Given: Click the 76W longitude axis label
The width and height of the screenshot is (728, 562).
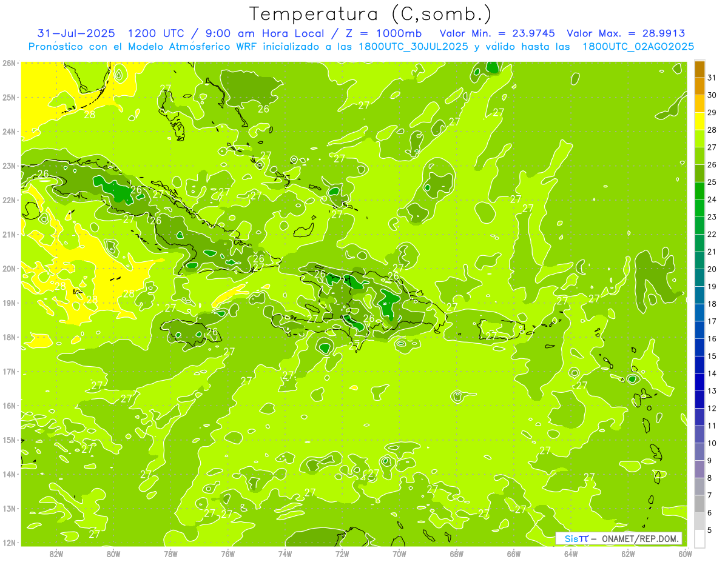Looking at the screenshot, I should point(227,554).
